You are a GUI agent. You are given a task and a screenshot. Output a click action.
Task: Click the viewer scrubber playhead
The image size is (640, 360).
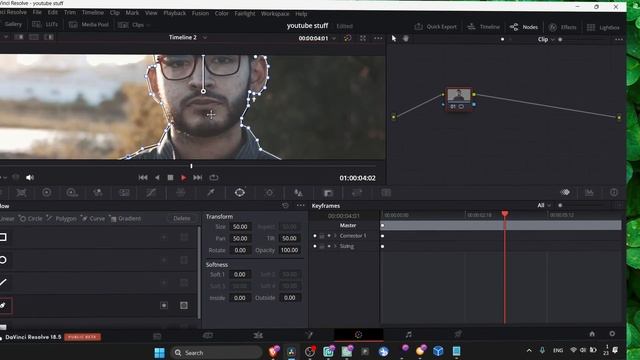coord(191,166)
